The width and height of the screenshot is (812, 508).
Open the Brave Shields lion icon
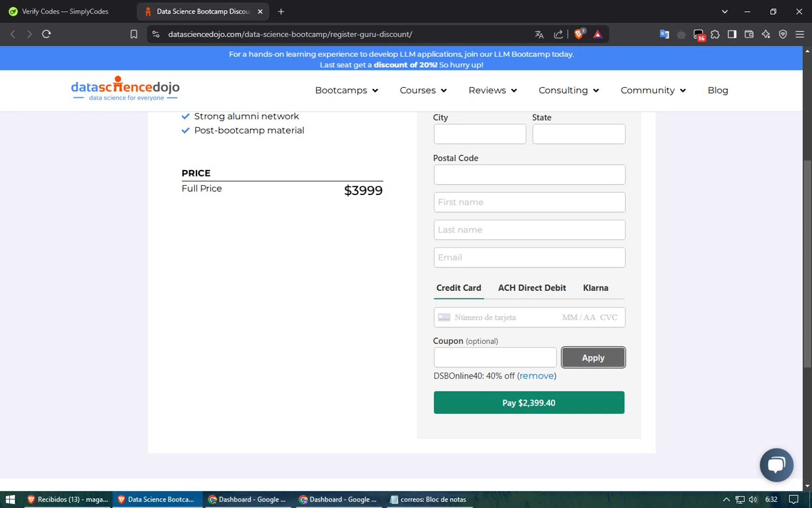[x=579, y=34]
